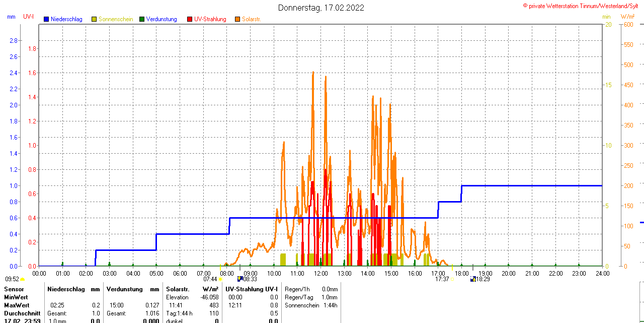Screen dimensions: 644x323
Task: Select the Sonnenschein legend label
Action: tap(116, 19)
